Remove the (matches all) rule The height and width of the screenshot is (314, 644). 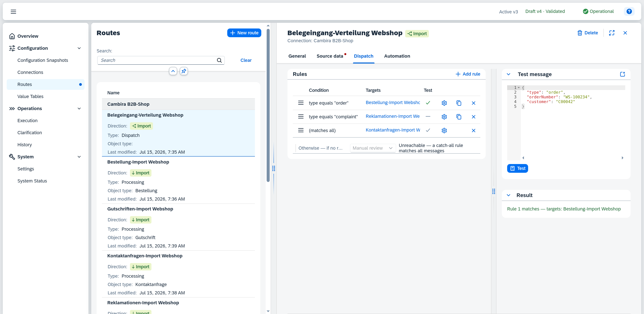[x=473, y=130]
